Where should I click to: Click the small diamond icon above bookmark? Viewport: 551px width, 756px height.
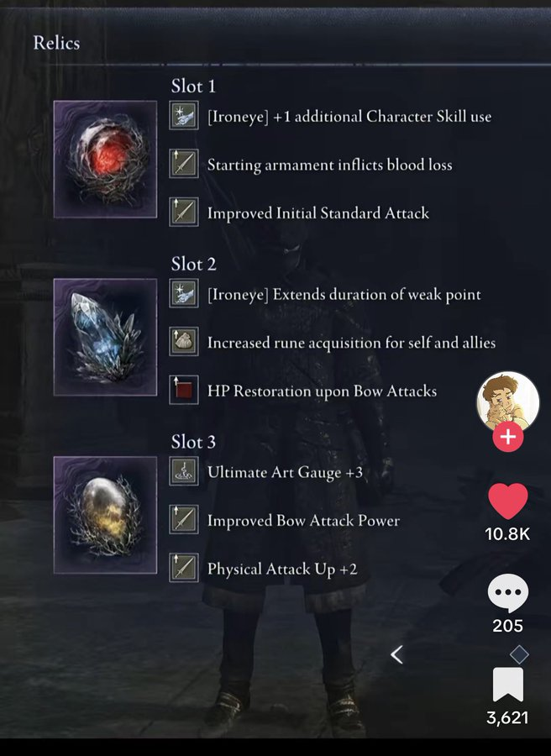[x=519, y=654]
